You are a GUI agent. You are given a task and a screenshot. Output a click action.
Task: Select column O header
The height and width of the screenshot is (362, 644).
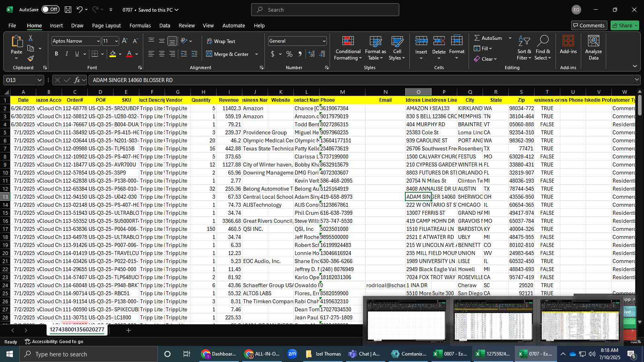(418, 92)
